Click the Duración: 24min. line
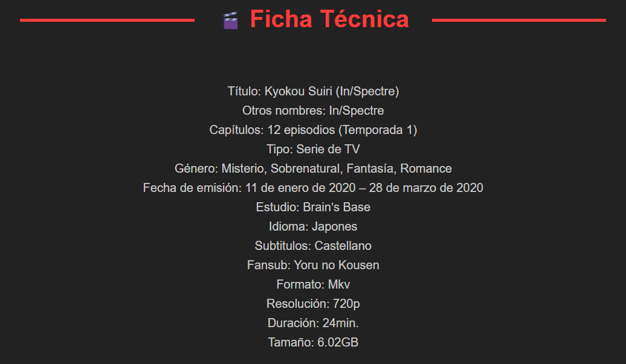 [313, 324]
